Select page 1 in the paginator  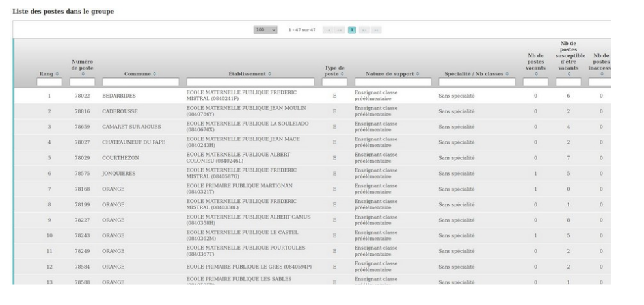[x=352, y=30]
